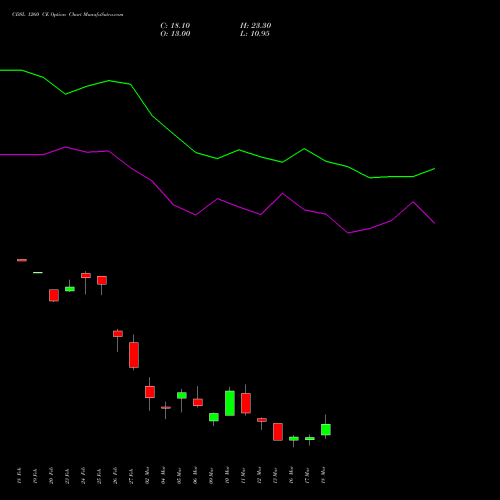Image resolution: width=500 pixels, height=500 pixels.
Task: Select the 18 Feb date label
Action: [19, 476]
